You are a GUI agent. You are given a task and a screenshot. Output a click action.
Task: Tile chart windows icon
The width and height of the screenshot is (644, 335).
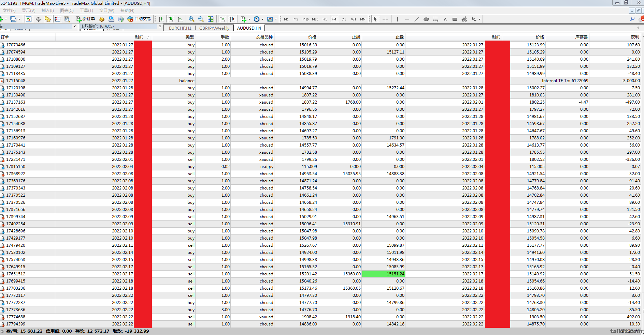coord(211,19)
